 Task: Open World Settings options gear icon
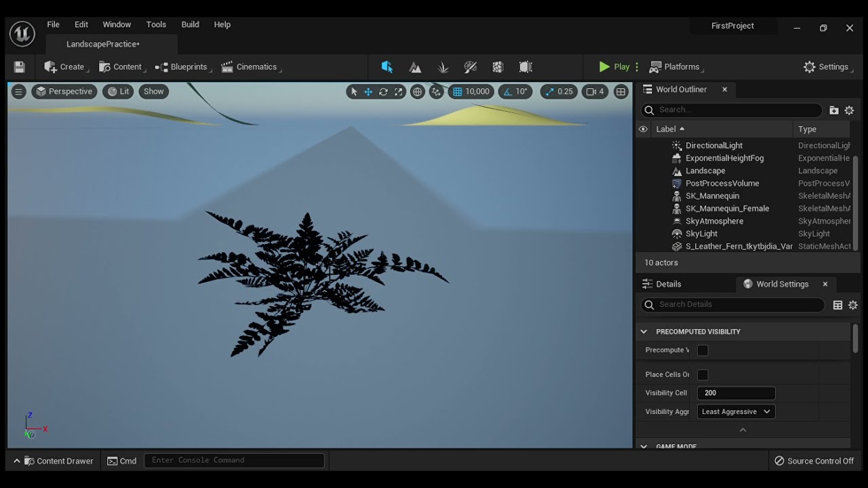pos(853,305)
